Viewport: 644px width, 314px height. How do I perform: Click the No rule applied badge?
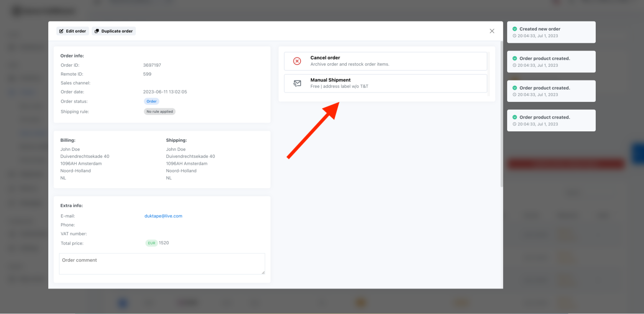coord(159,111)
